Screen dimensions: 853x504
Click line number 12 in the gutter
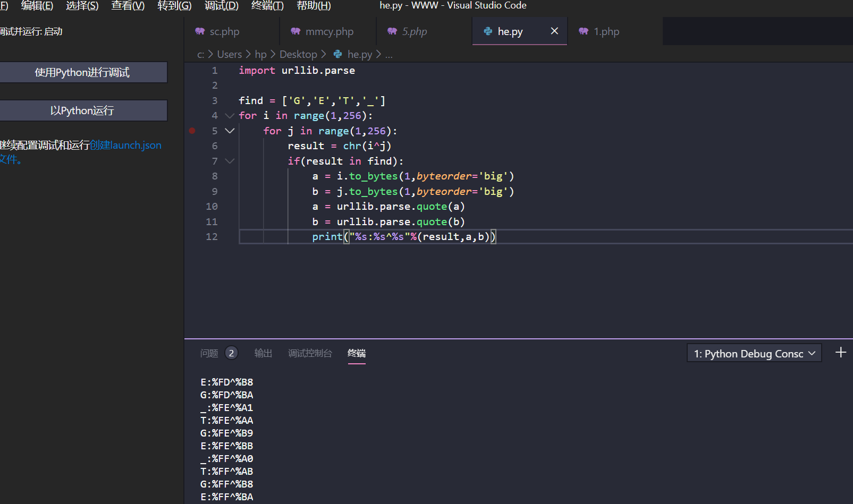coord(212,236)
